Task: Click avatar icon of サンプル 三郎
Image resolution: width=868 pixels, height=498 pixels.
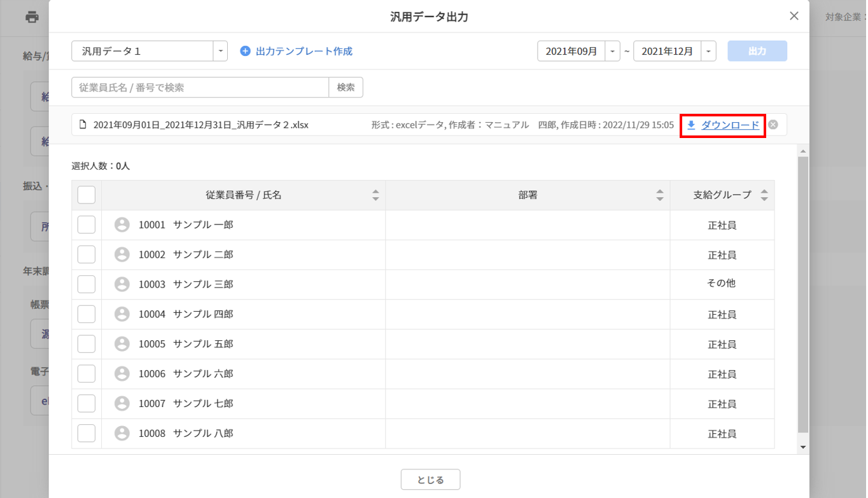Action: (122, 284)
